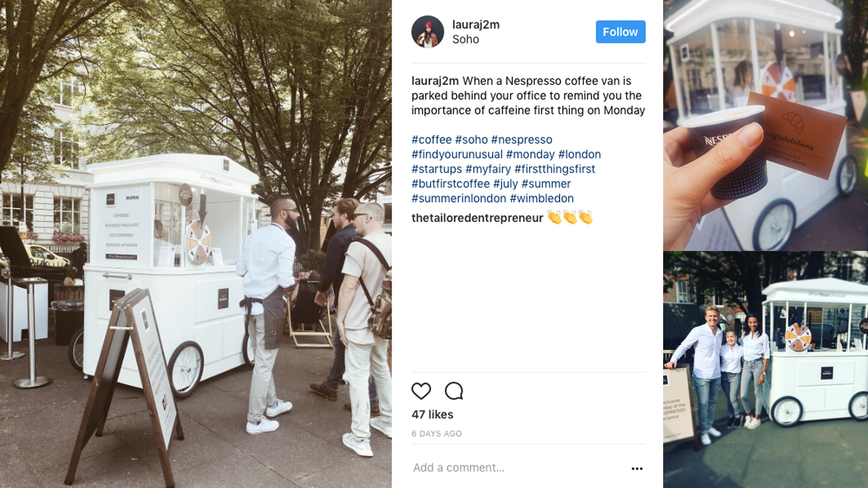Open comments with speech bubble icon
Screen dimensions: 868x488
[454, 391]
